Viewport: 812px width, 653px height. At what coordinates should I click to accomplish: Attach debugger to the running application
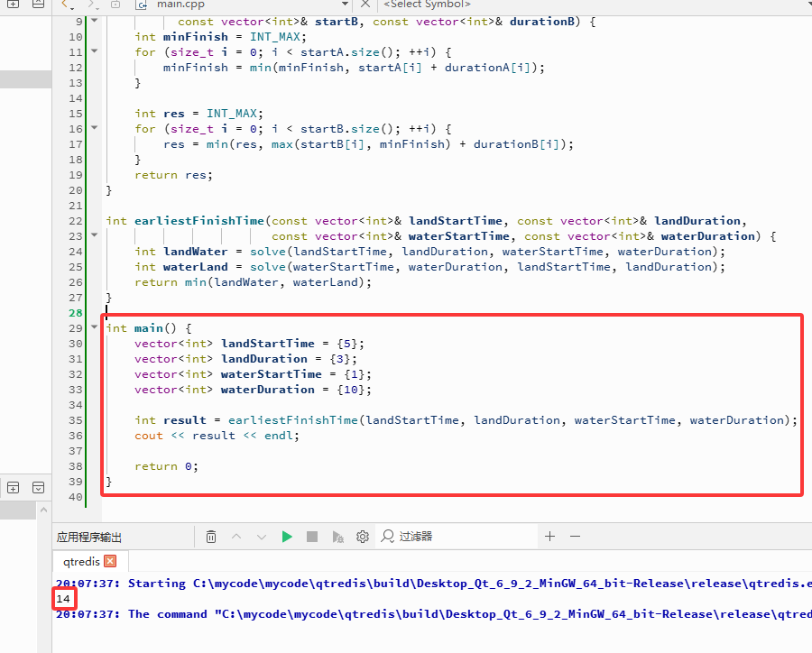pyautogui.click(x=337, y=537)
